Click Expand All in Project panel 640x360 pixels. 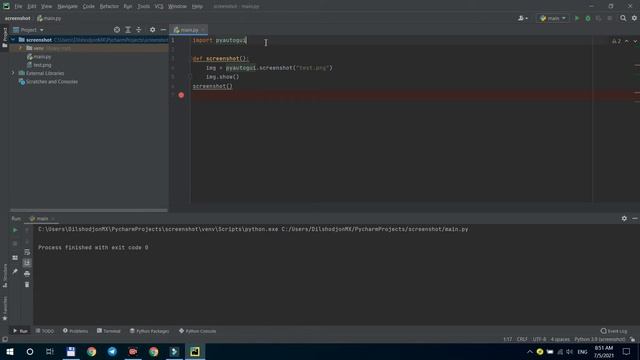128,30
